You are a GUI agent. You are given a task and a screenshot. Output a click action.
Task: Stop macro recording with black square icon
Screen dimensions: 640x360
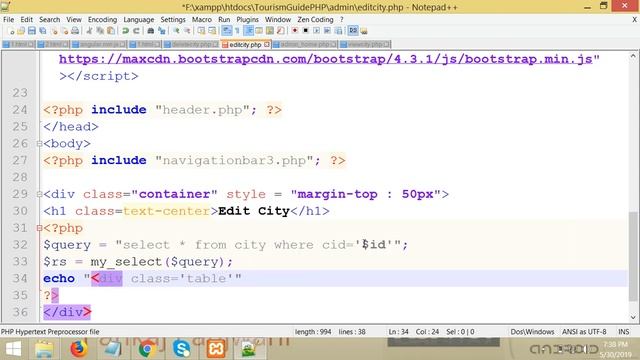point(305,31)
